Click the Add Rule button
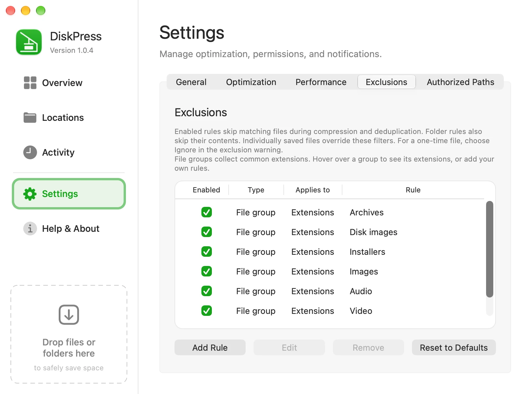 point(210,347)
